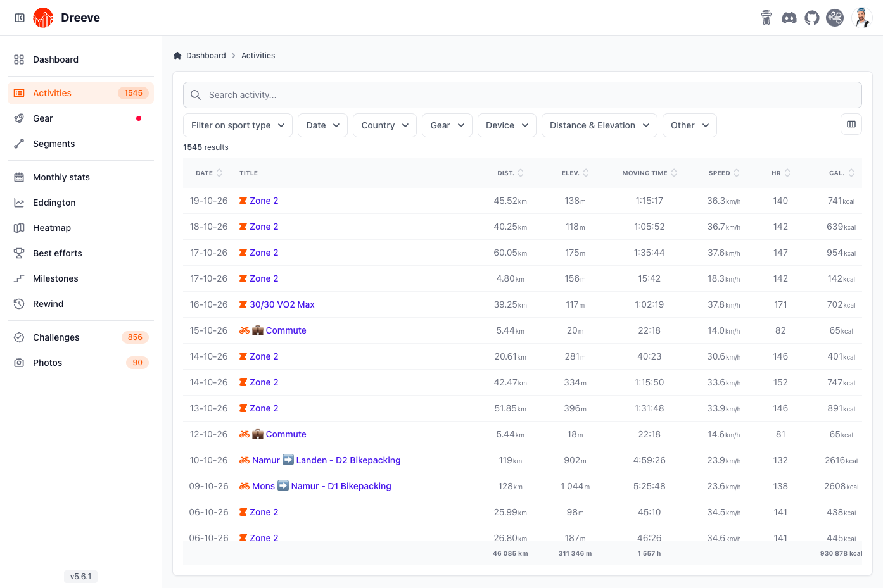
Task: Expand the Date filter dropdown
Action: (322, 125)
